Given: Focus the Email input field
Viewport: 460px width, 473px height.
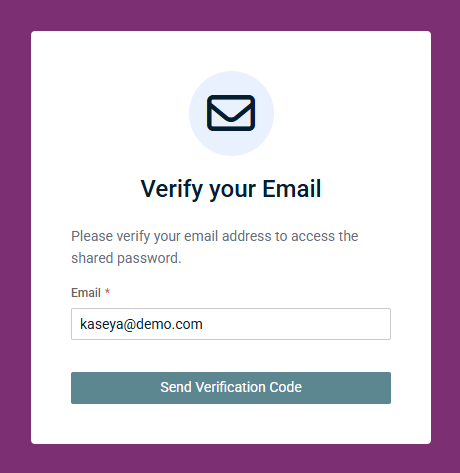Looking at the screenshot, I should tap(231, 324).
